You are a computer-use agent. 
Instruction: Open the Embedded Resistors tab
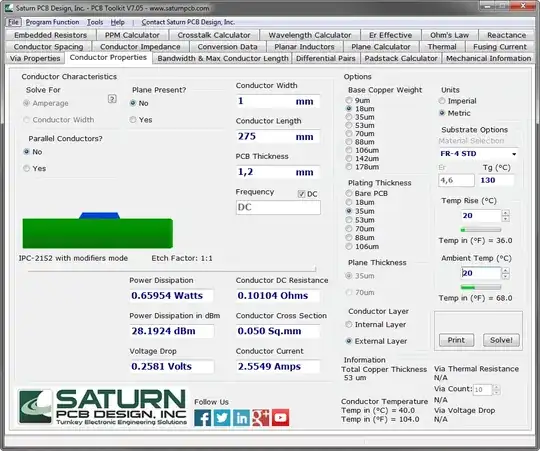pyautogui.click(x=51, y=35)
